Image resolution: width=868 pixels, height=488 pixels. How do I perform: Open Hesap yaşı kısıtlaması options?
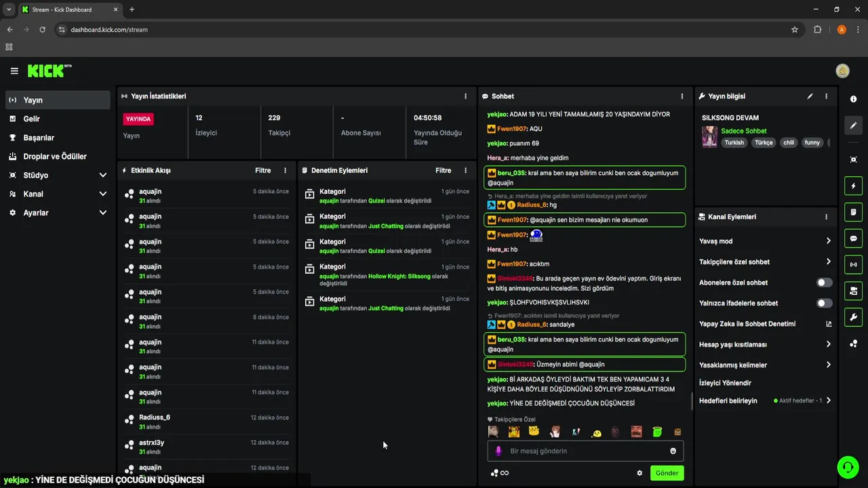coord(766,344)
